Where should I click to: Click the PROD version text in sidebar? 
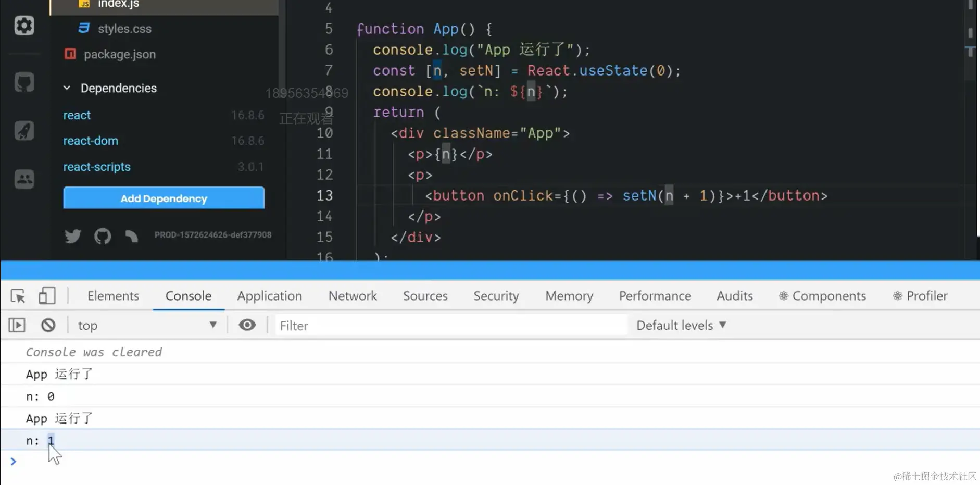pos(213,235)
